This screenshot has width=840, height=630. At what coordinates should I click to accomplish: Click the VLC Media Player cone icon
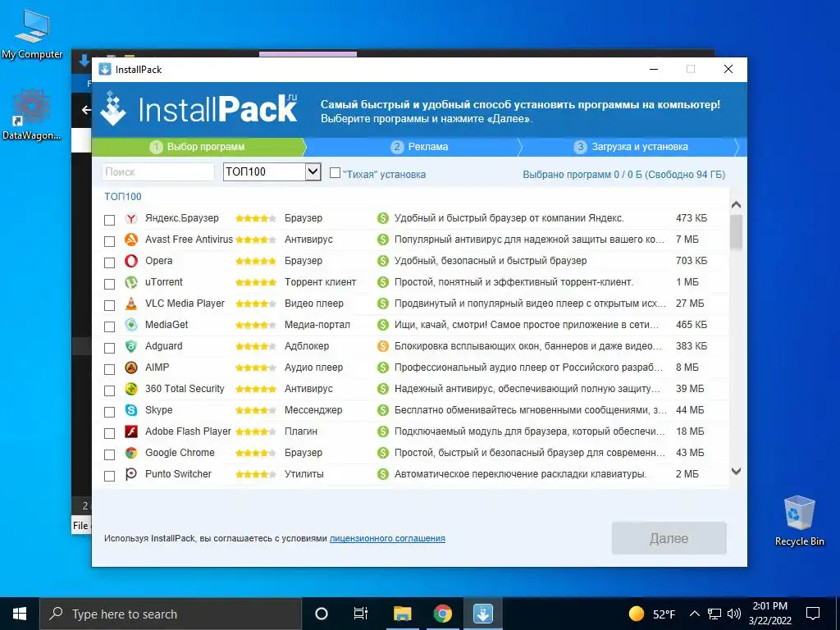click(131, 304)
